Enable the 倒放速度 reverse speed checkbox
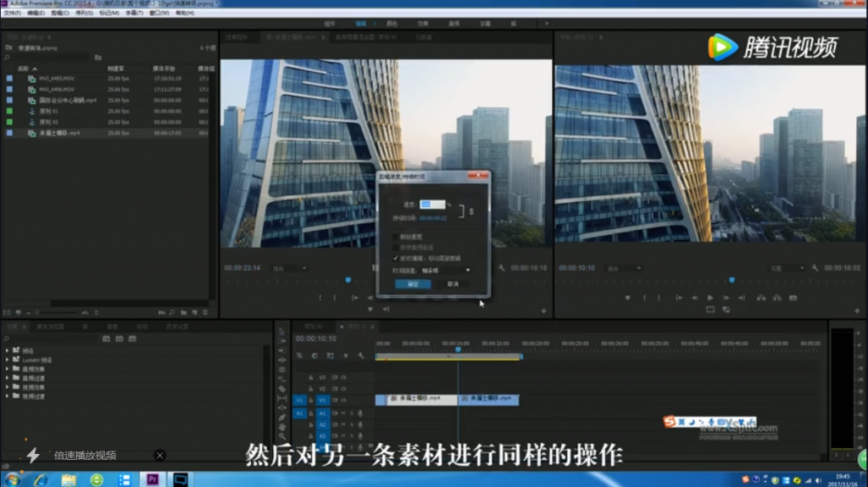 [x=395, y=237]
